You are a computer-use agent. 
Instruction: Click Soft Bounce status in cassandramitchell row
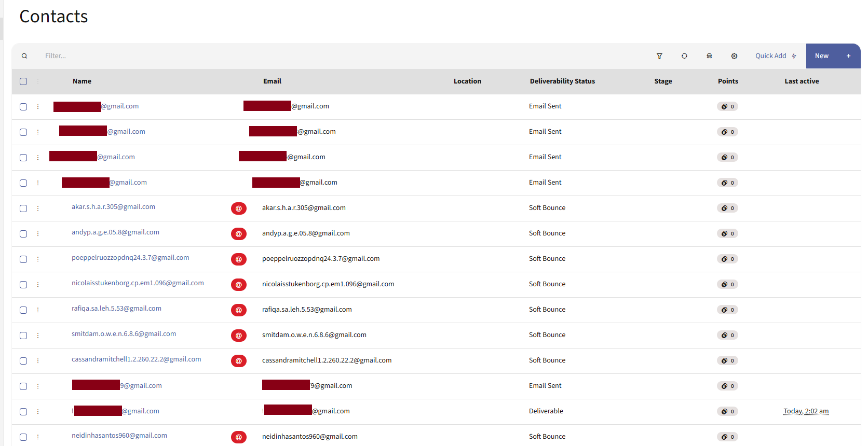click(x=547, y=360)
